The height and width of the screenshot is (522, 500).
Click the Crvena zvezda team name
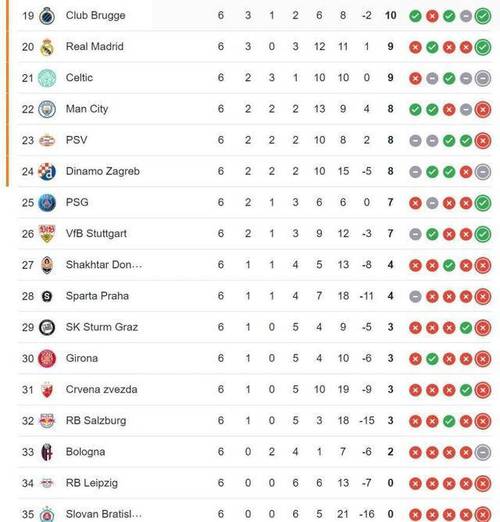coord(101,389)
